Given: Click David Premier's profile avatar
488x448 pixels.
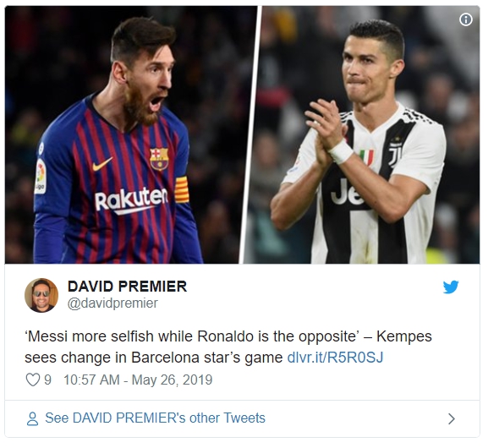Looking at the screenshot, I should (41, 295).
